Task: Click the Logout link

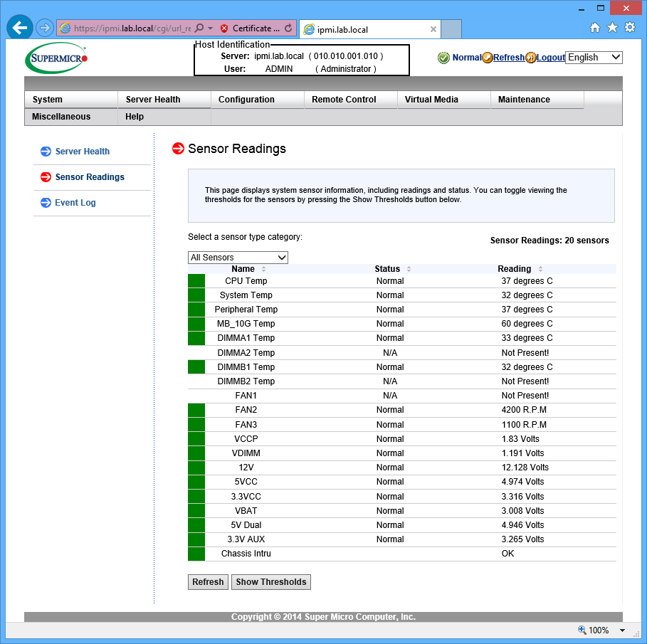Action: click(x=551, y=58)
